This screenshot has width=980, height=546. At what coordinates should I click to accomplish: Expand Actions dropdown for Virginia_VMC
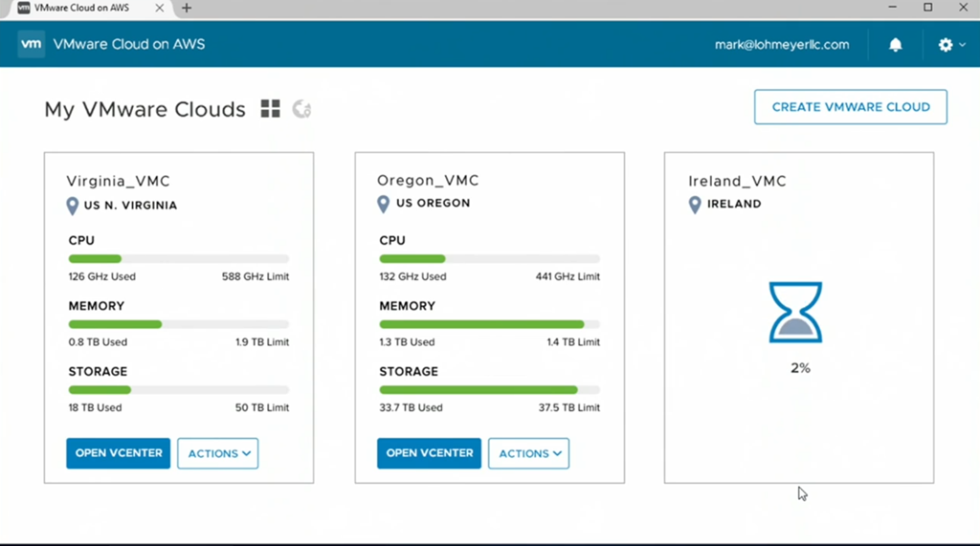coord(218,453)
